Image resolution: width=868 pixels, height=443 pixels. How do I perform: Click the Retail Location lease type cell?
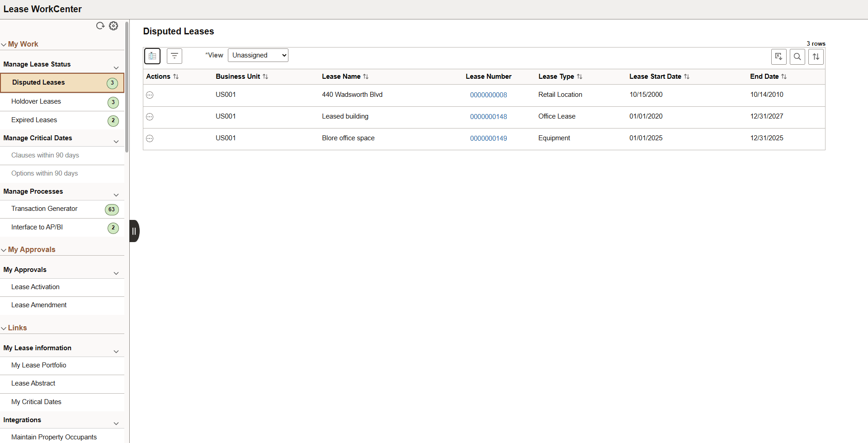560,95
